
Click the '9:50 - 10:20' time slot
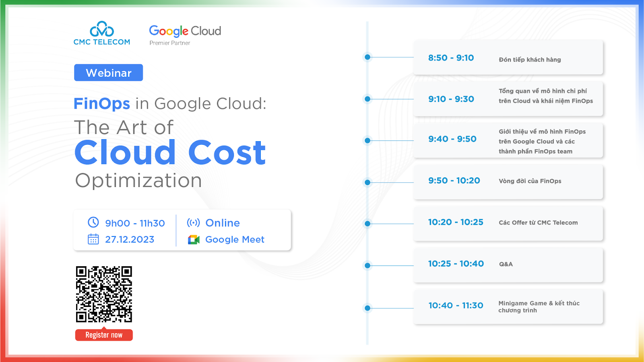[454, 181]
